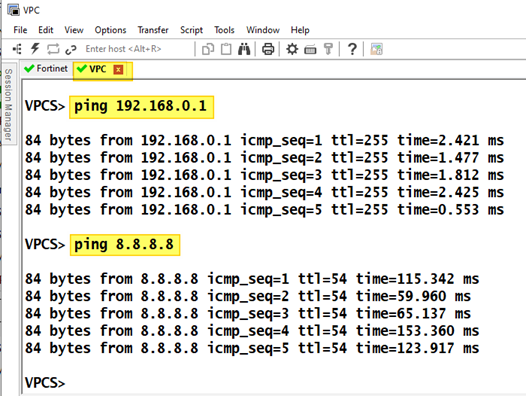Click the Copy toolbar icon
The height and width of the screenshot is (396, 526).
pyautogui.click(x=208, y=49)
